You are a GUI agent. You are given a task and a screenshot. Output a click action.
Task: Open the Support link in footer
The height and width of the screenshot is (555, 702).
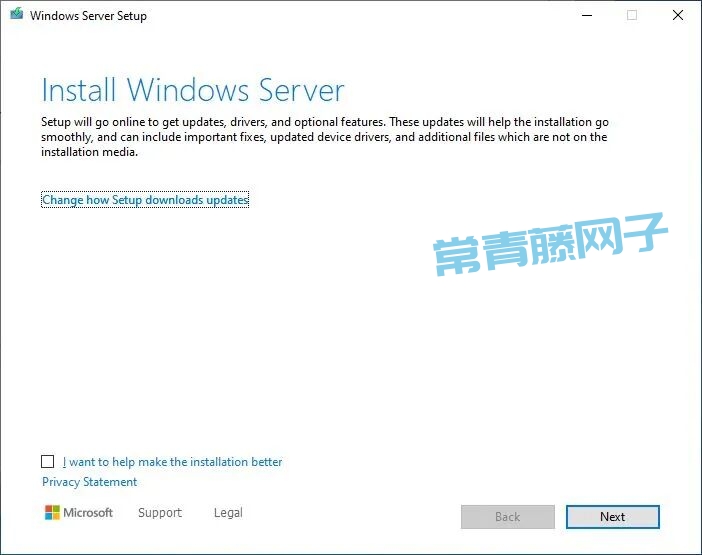[160, 513]
